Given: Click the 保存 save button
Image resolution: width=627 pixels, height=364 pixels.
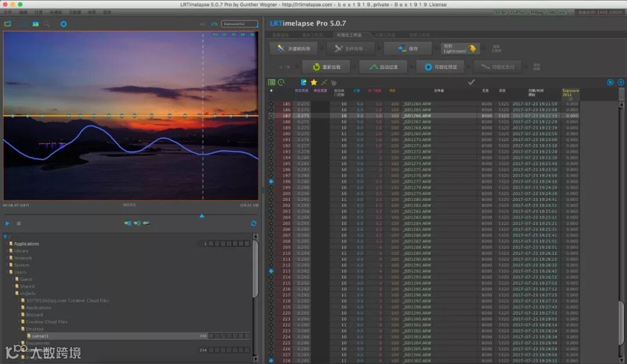Looking at the screenshot, I should click(408, 49).
